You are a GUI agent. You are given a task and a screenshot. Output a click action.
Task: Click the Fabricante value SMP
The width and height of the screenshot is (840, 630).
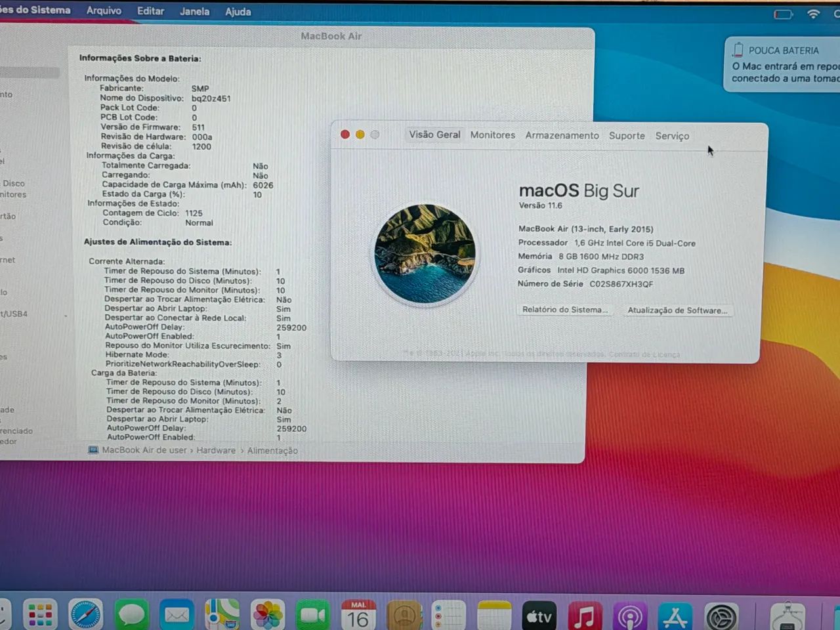click(200, 89)
